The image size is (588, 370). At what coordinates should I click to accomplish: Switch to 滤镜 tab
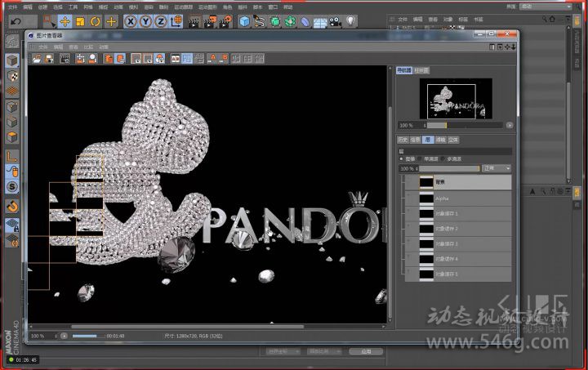(440, 140)
